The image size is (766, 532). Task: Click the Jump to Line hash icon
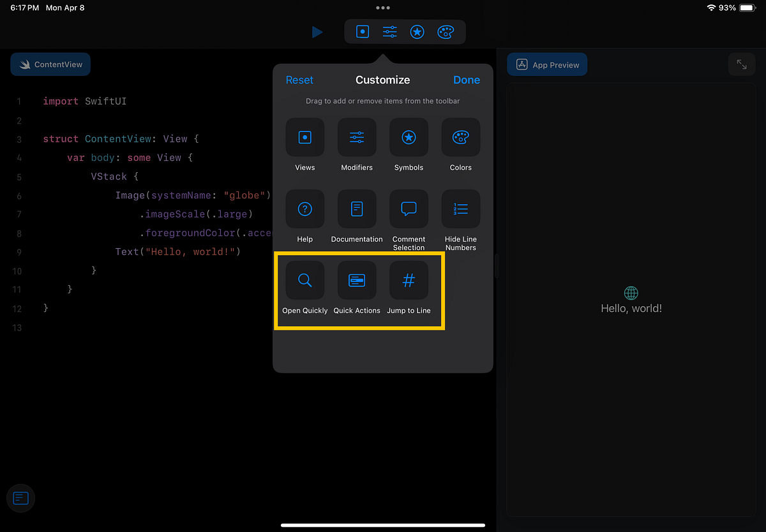pyautogui.click(x=409, y=280)
